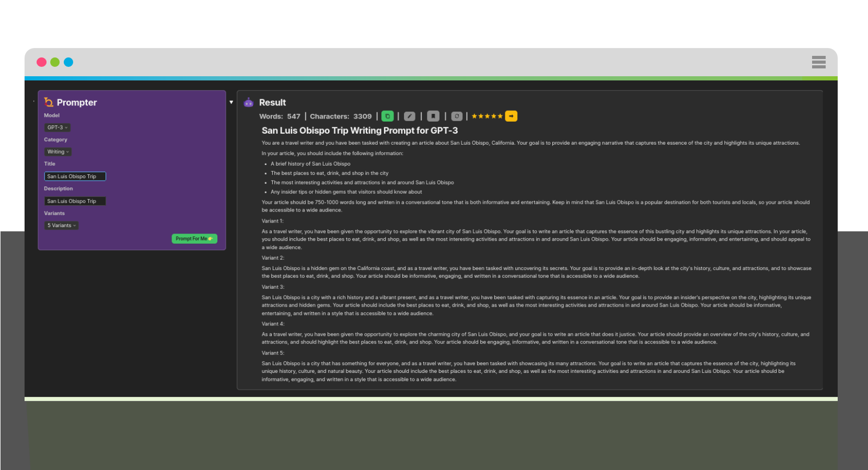Copy the generated prompt using the green copy icon
The height and width of the screenshot is (470, 868).
pos(388,116)
